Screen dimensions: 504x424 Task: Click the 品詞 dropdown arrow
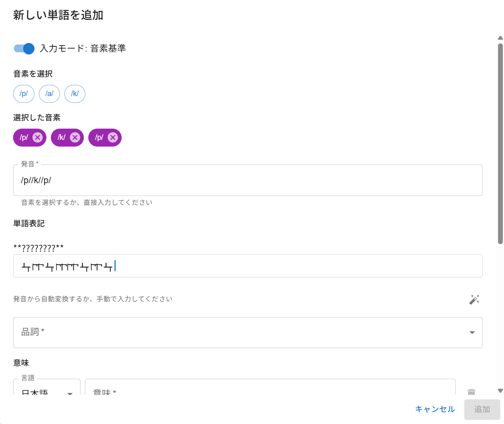tap(472, 332)
